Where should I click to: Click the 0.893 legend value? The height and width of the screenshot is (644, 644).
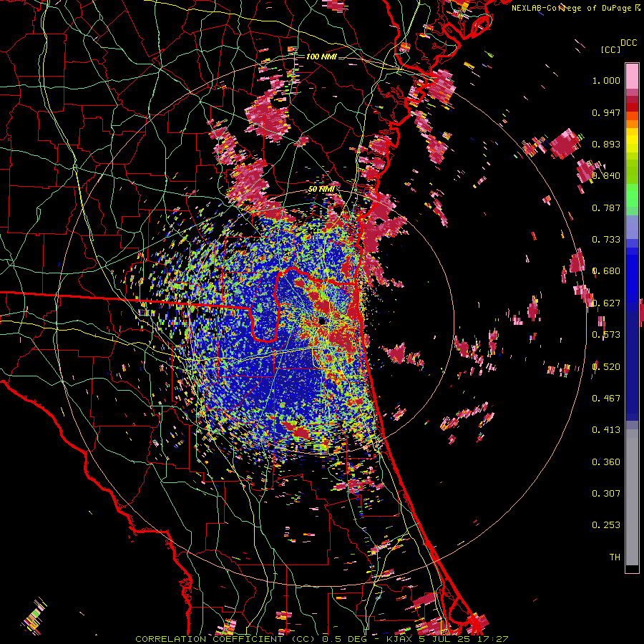tap(606, 144)
